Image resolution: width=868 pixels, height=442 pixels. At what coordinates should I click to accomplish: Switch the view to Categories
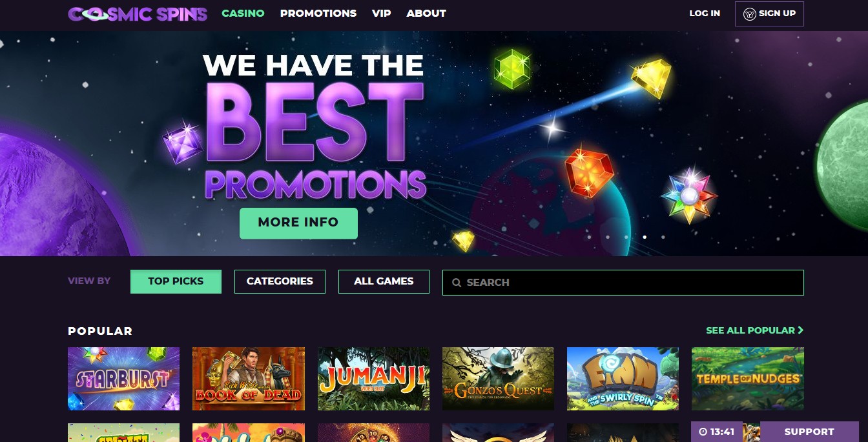coord(280,281)
